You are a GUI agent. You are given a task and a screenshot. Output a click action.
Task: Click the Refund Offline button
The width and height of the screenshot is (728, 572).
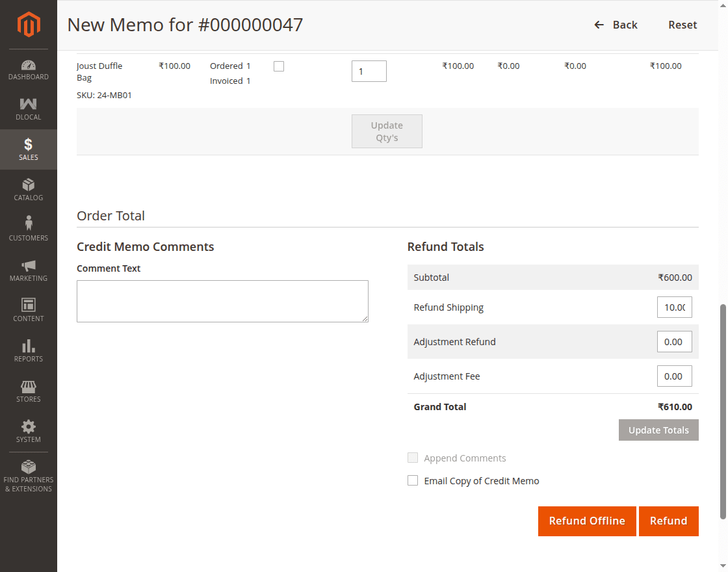[x=587, y=521]
